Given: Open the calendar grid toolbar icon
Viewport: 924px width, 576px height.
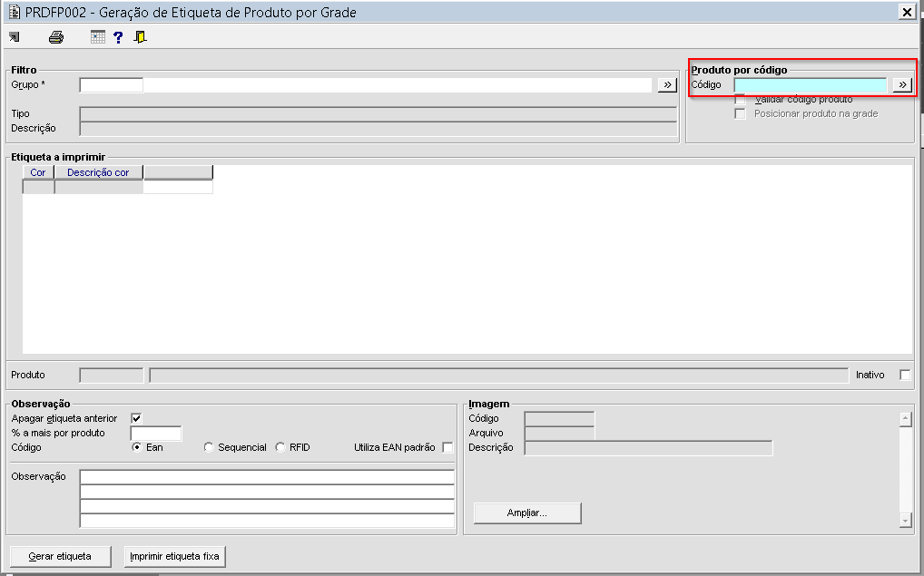Looking at the screenshot, I should 98,37.
